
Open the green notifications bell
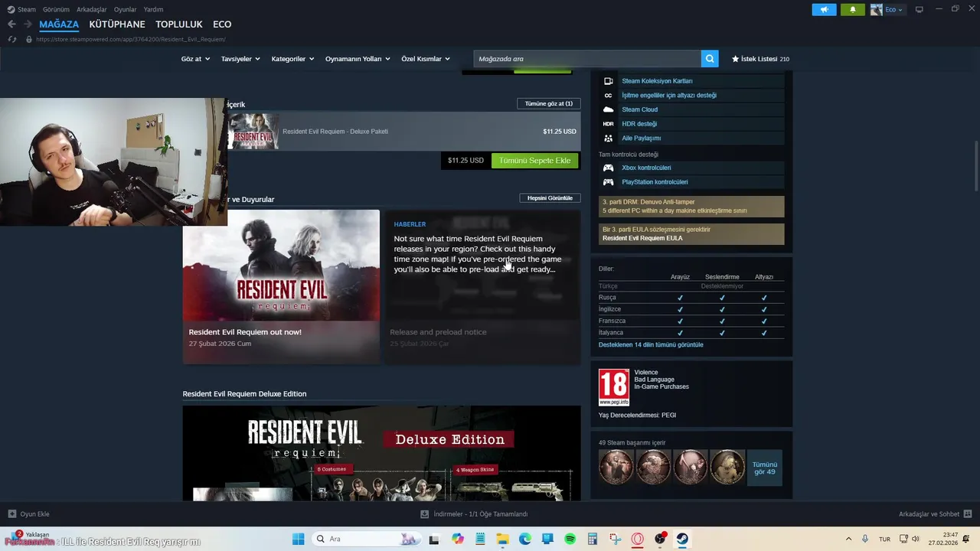pyautogui.click(x=853, y=10)
